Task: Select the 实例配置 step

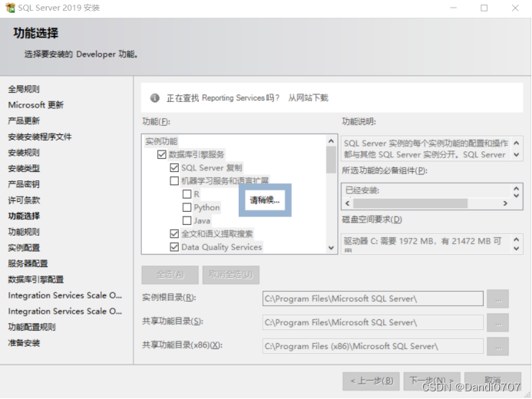Action: tap(24, 248)
